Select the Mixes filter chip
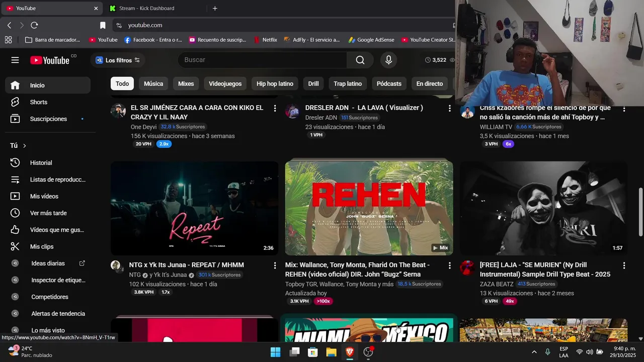This screenshot has width=644, height=362. click(186, 83)
